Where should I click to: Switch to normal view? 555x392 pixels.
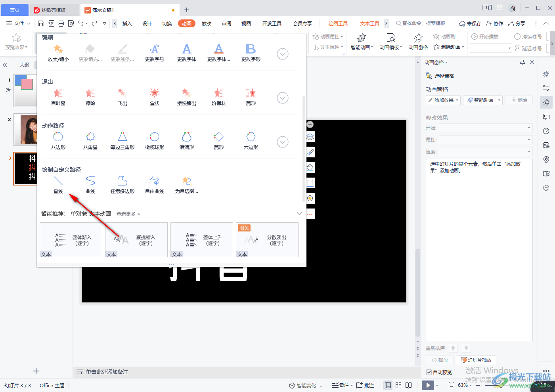[x=388, y=385]
